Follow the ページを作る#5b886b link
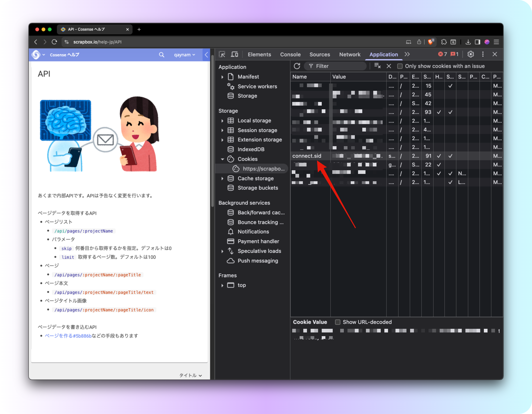Viewport: 532px width, 414px height. 68,336
